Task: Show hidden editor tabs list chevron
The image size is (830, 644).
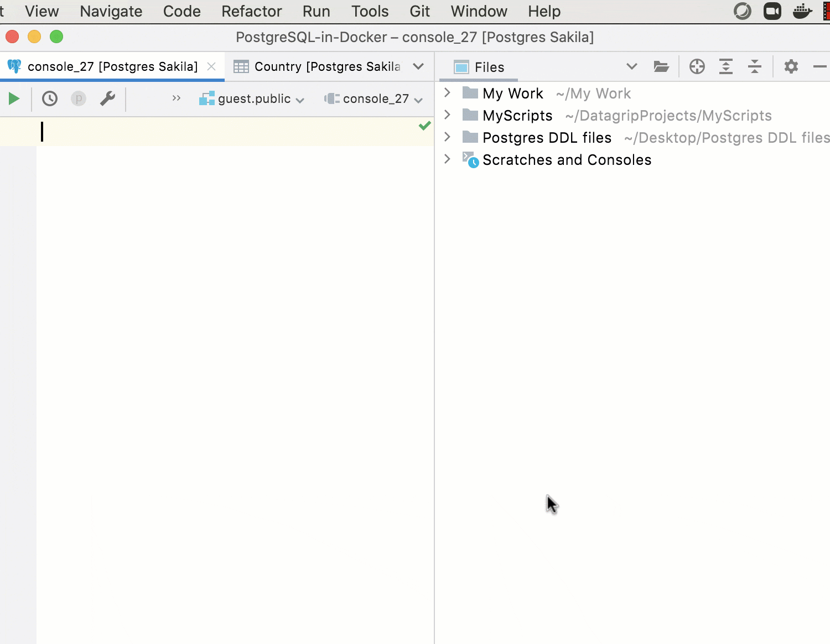Action: 418,66
